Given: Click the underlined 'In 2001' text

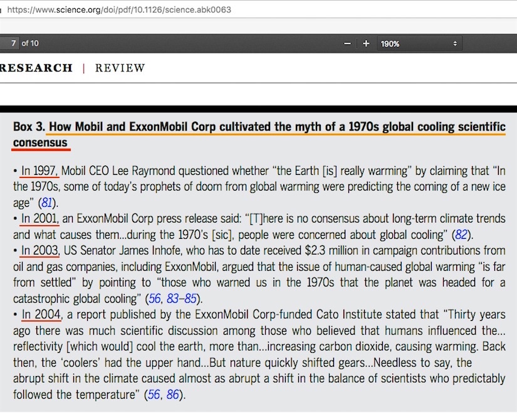Looking at the screenshot, I should (x=40, y=219).
